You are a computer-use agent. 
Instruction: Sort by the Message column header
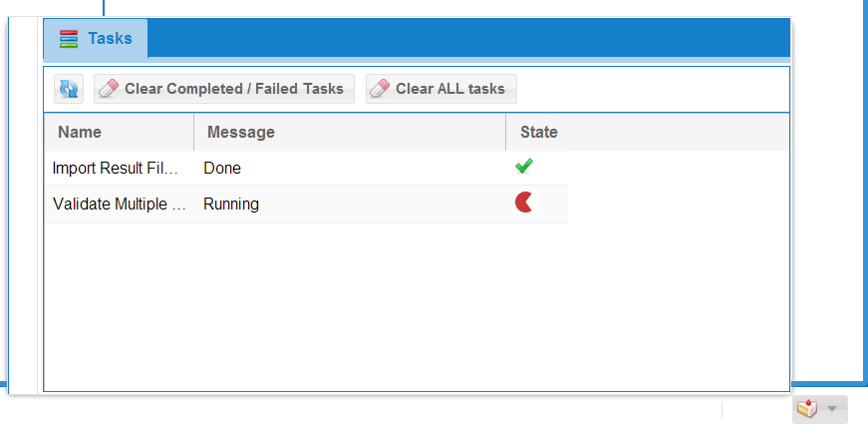241,132
